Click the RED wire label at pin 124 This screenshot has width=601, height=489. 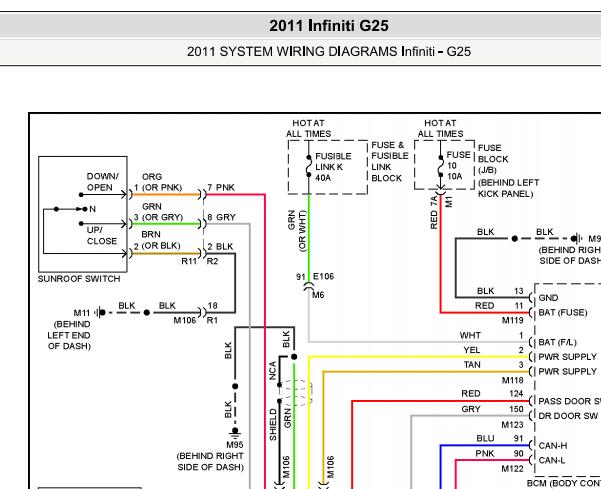click(x=471, y=394)
